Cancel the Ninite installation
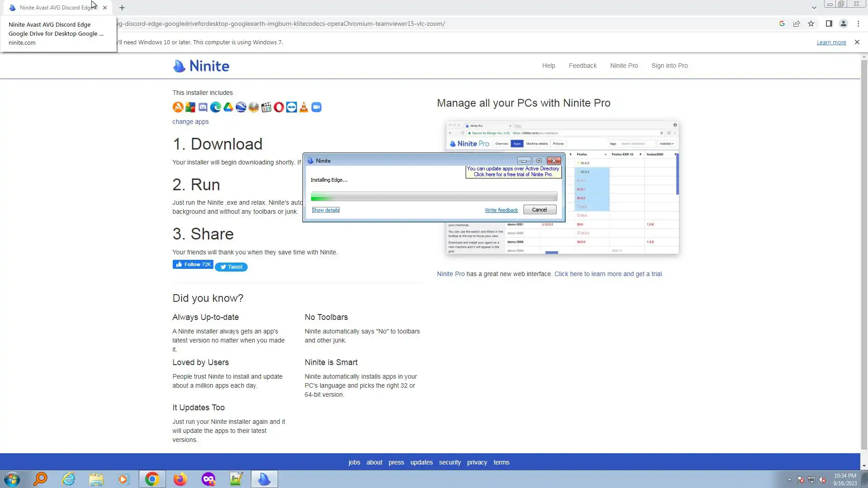868x488 pixels. [539, 210]
